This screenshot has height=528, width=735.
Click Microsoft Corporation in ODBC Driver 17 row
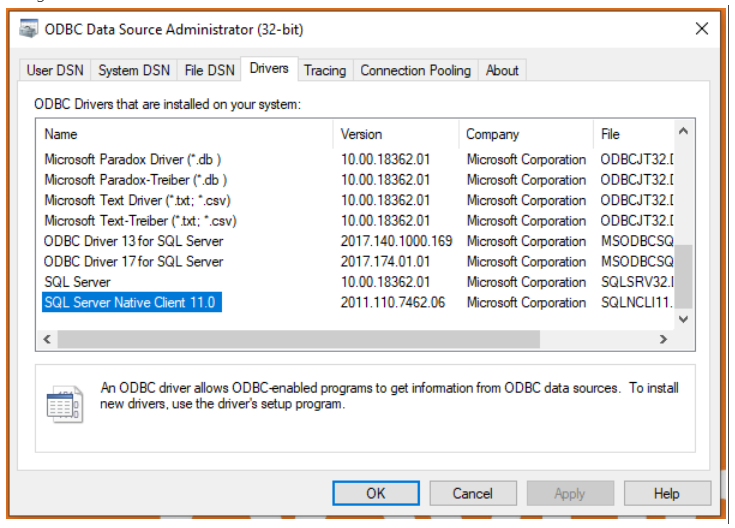coord(526,262)
